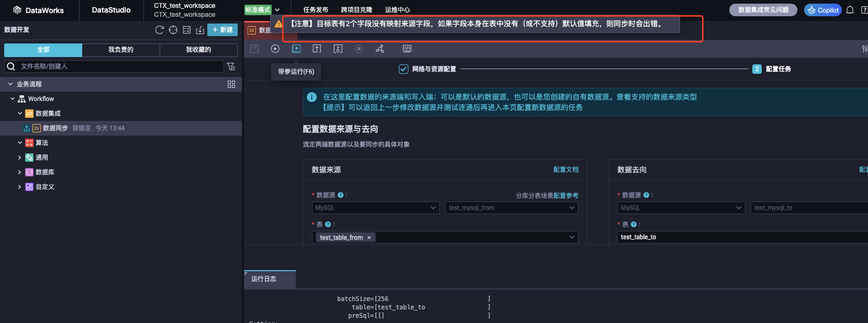Open the 跨项目克隆 menu

[x=357, y=10]
